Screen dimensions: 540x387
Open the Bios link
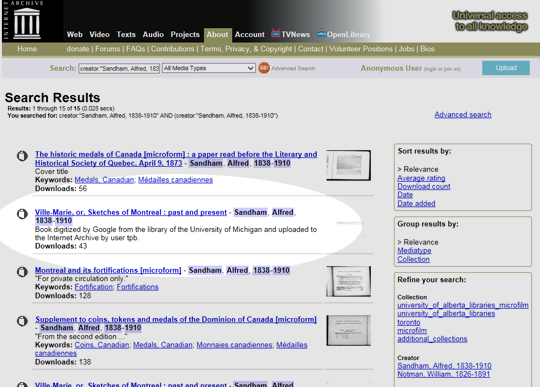(x=427, y=49)
